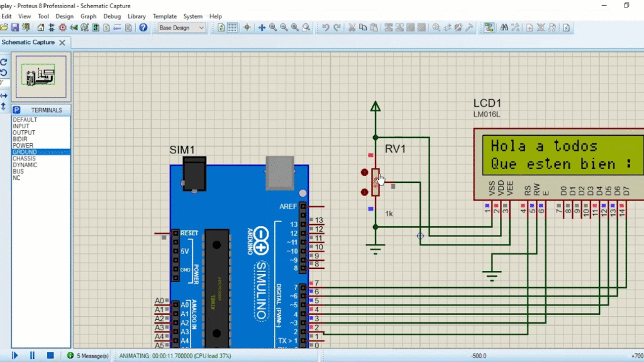The width and height of the screenshot is (644, 362).
Task: Open the Library menu
Action: coord(136,16)
